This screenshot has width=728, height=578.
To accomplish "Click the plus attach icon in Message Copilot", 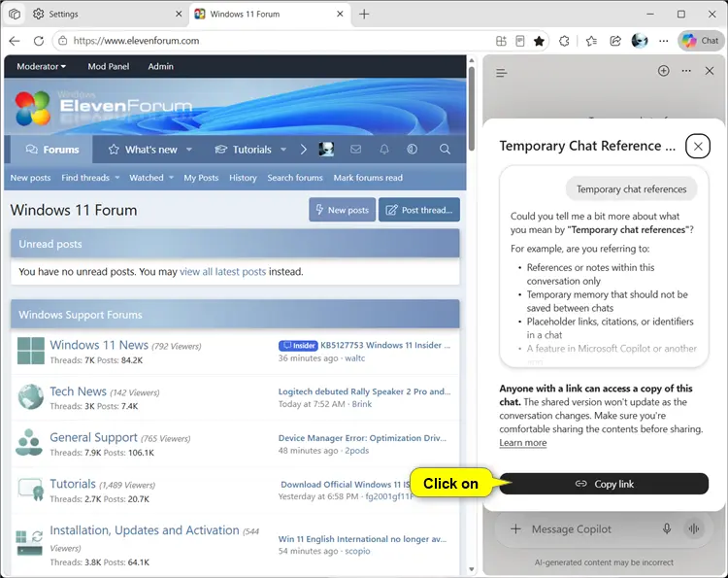I will click(x=515, y=528).
